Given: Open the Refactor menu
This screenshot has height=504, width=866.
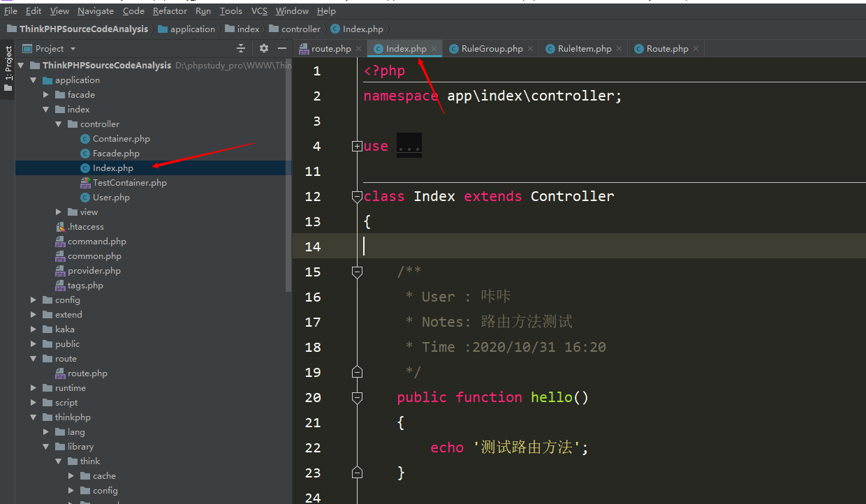Looking at the screenshot, I should pos(170,10).
